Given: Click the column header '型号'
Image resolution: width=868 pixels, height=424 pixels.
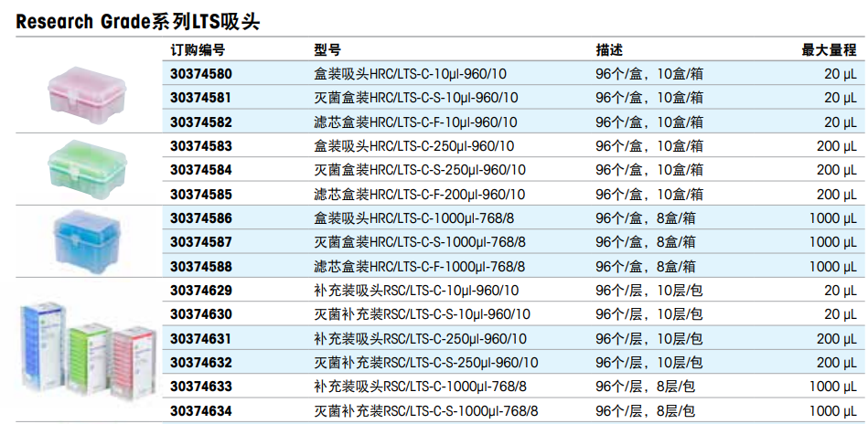Looking at the screenshot, I should pyautogui.click(x=327, y=50).
